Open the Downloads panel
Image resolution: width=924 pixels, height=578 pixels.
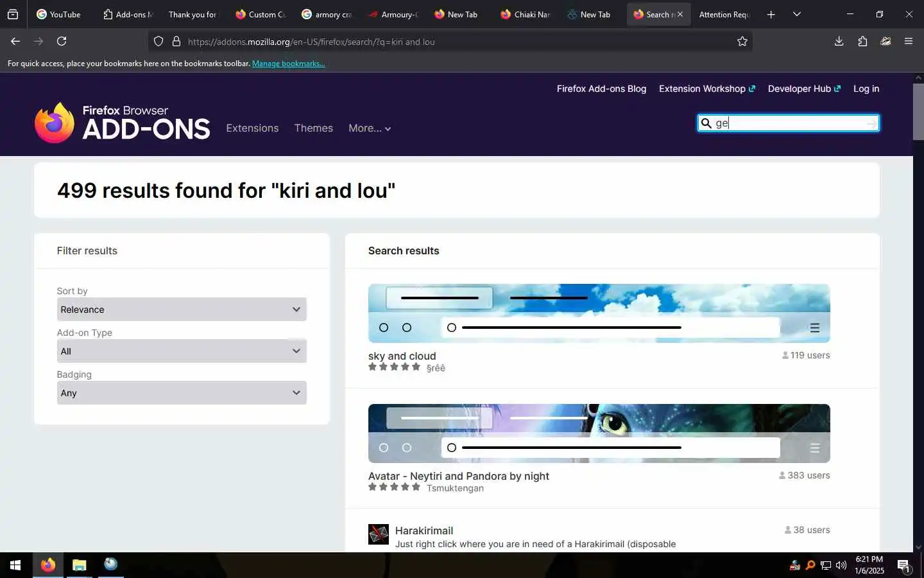click(x=839, y=41)
